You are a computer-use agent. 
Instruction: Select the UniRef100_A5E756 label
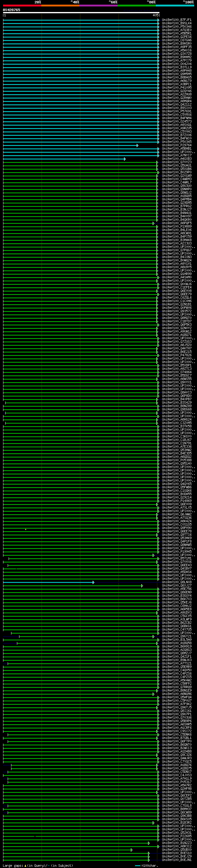coord(177,589)
